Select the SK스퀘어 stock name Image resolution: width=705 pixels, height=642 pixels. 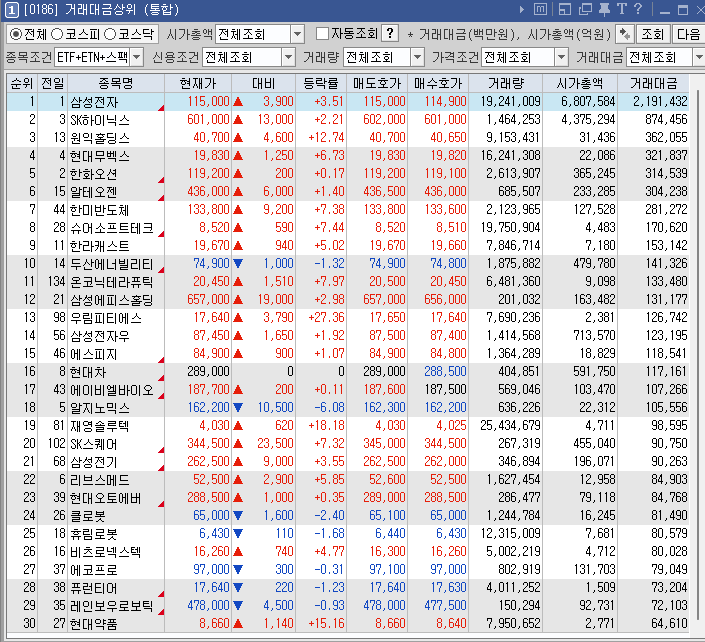[x=94, y=443]
